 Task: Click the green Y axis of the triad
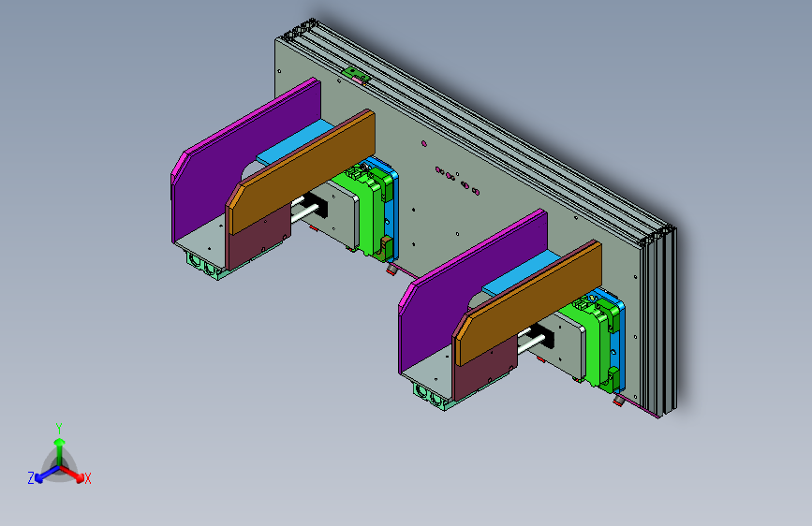pyautogui.click(x=60, y=450)
